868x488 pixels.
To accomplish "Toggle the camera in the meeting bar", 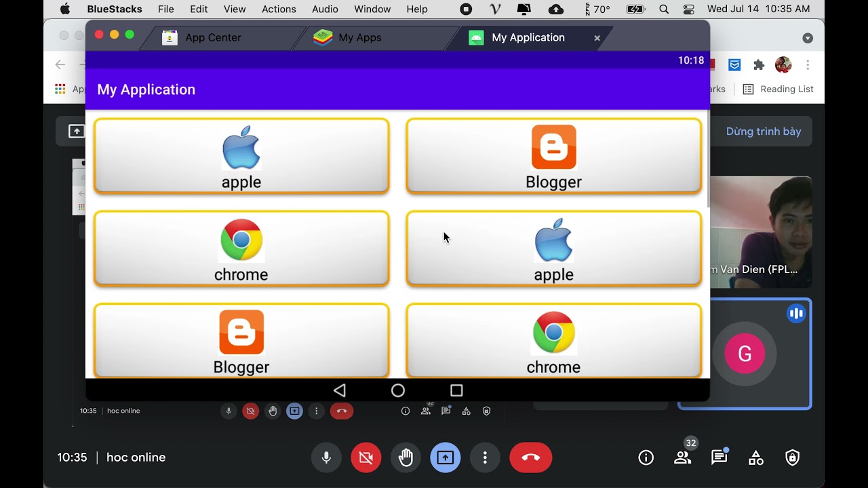I will (366, 457).
